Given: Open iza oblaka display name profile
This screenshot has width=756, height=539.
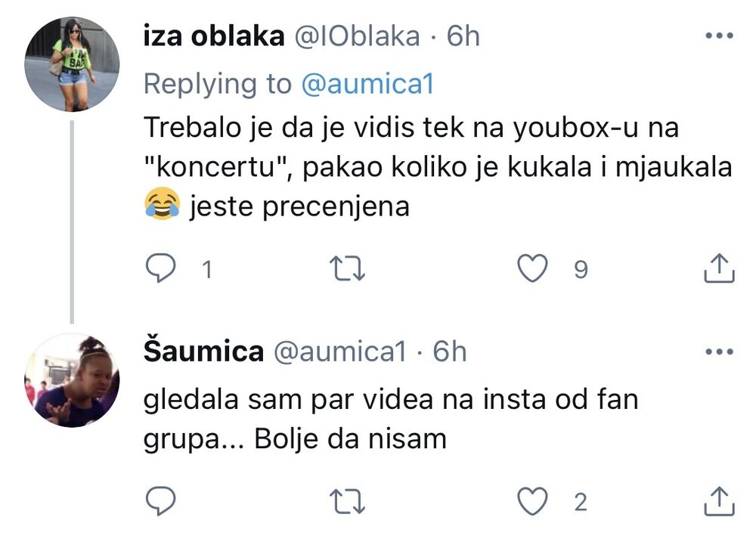Looking at the screenshot, I should pyautogui.click(x=213, y=36).
